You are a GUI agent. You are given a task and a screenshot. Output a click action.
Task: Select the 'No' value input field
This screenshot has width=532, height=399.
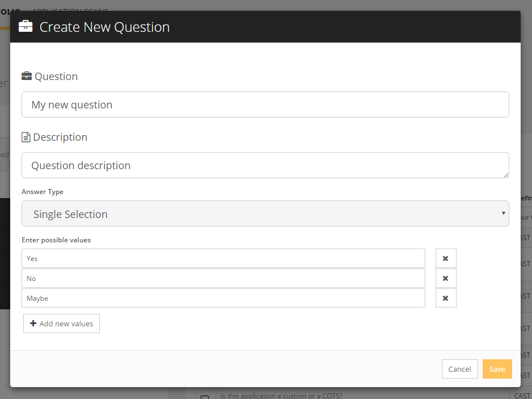[x=223, y=278]
